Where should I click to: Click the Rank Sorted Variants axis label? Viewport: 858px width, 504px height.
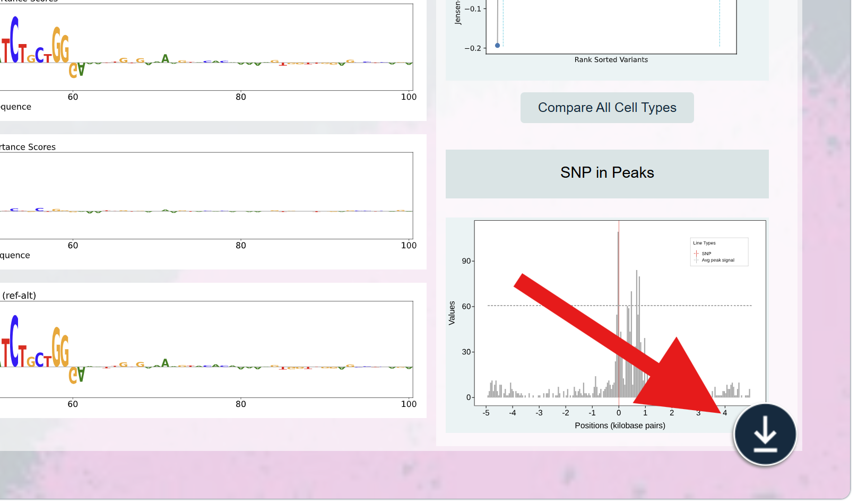[611, 60]
